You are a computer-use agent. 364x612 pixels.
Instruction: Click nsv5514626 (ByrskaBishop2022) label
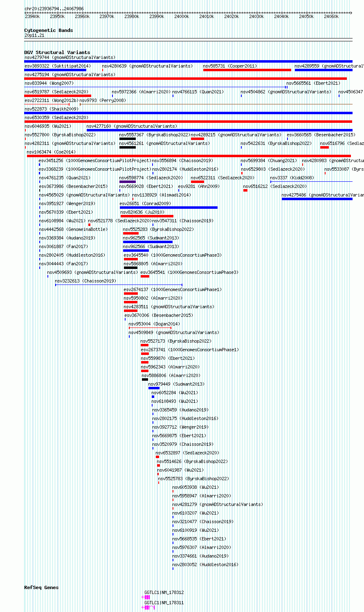coord(192,461)
